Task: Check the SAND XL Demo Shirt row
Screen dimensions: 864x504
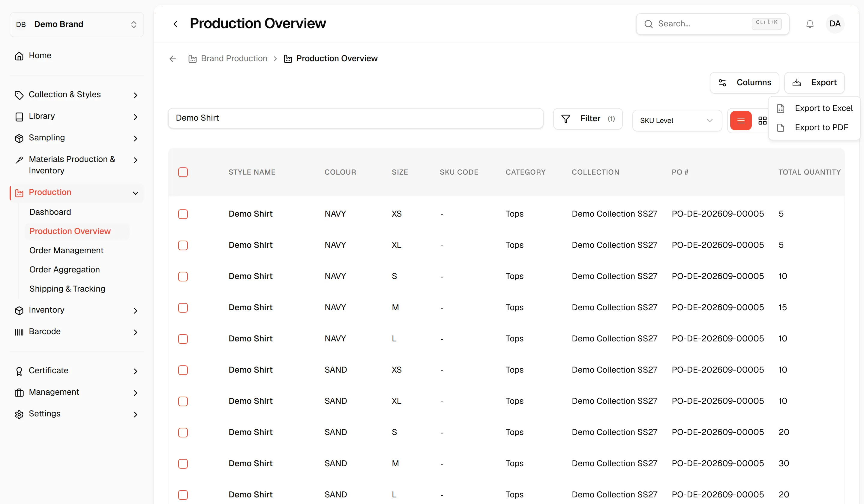Action: (x=183, y=401)
